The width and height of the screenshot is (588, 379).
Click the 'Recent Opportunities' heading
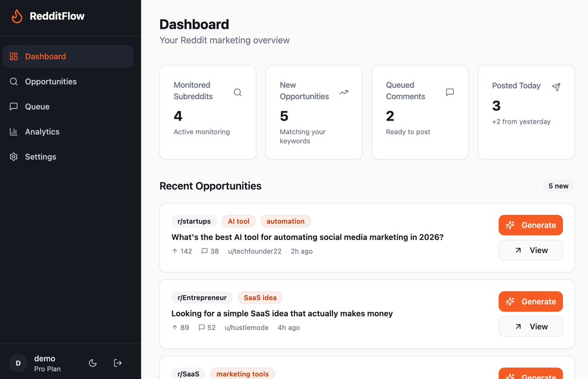(210, 186)
